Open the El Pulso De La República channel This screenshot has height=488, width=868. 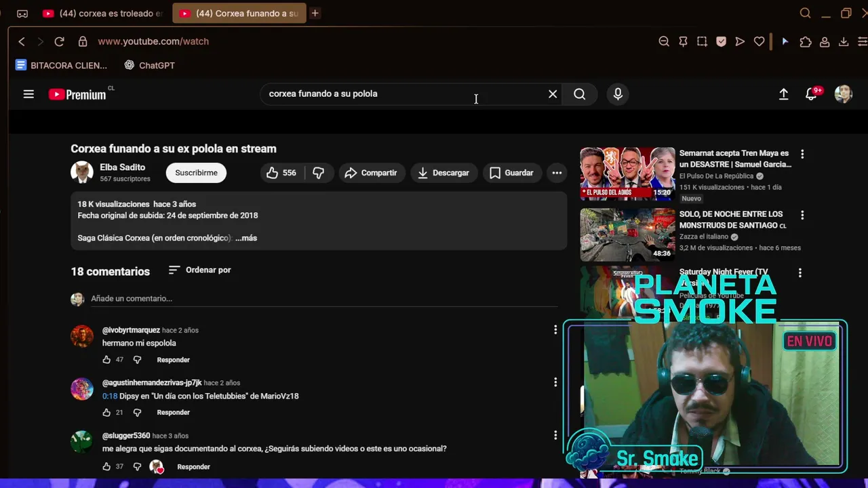click(716, 176)
